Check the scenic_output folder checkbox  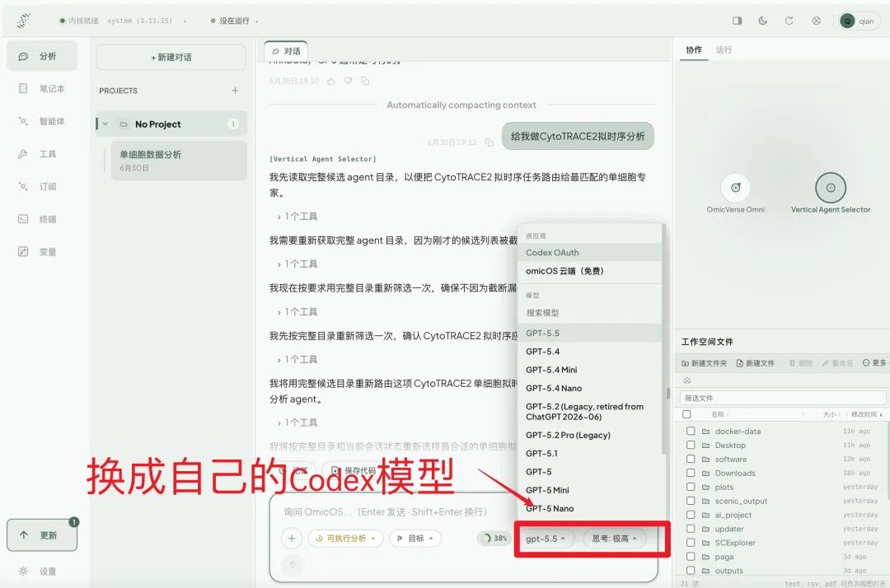[x=691, y=501]
